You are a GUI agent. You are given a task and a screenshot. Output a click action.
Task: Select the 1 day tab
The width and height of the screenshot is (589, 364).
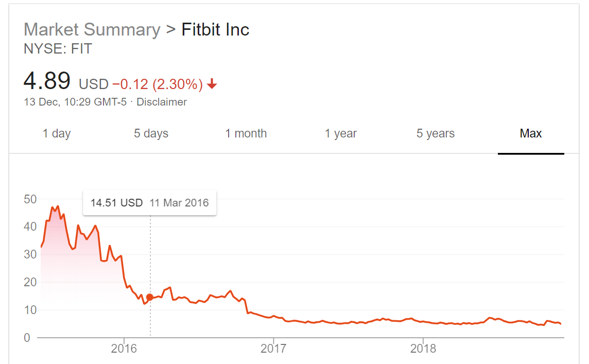[x=56, y=134]
